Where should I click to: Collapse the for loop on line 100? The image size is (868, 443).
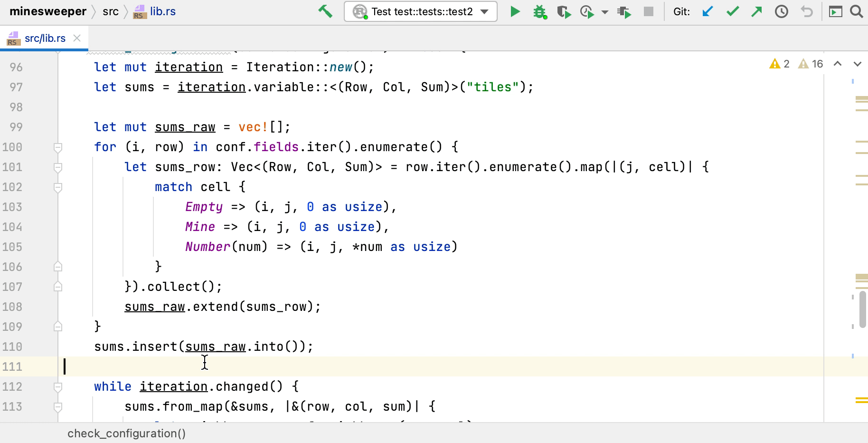tap(58, 147)
